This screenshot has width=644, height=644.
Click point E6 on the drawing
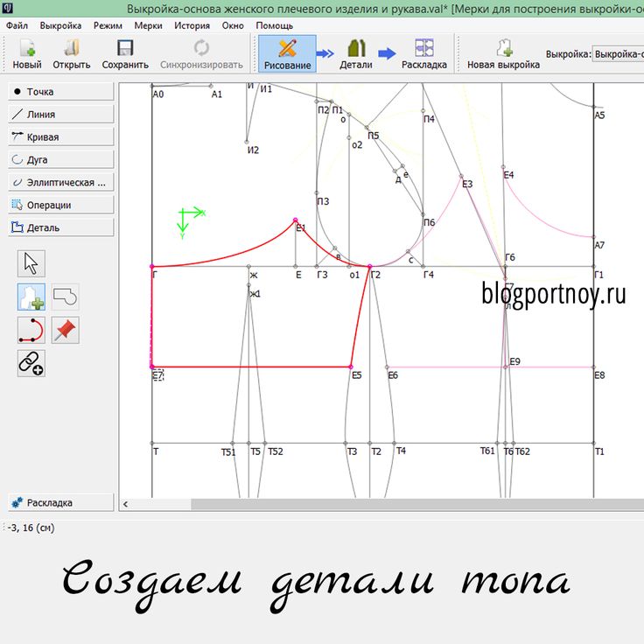point(387,367)
